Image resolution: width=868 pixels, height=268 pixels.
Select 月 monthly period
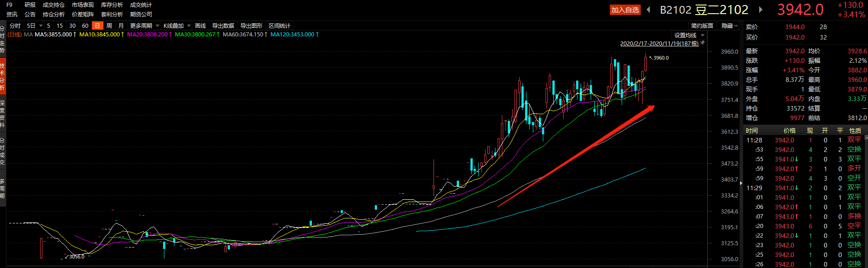click(121, 26)
